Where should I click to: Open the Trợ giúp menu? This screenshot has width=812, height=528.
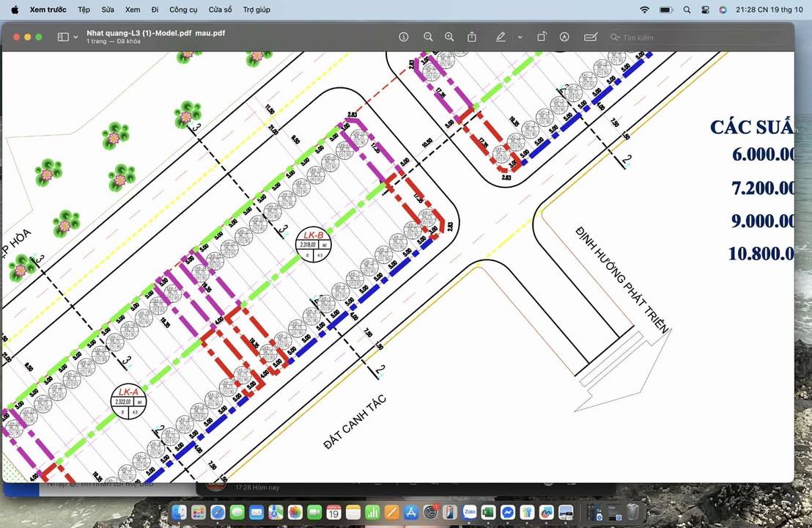256,10
